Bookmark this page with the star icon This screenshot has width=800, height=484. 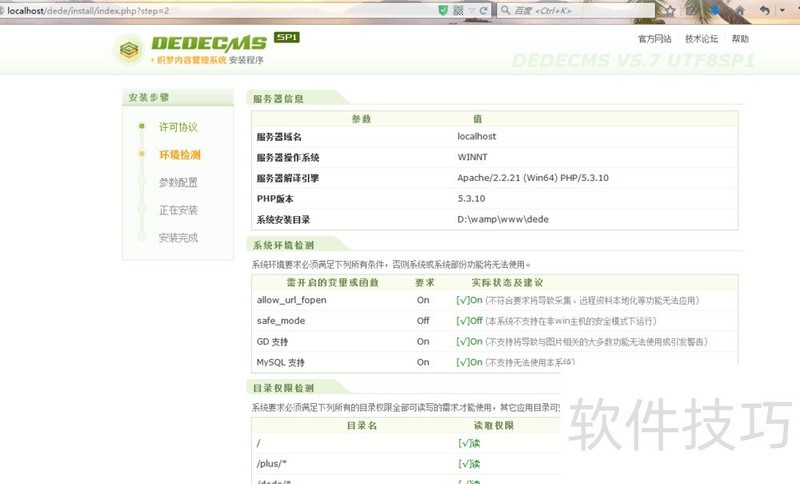tap(670, 10)
